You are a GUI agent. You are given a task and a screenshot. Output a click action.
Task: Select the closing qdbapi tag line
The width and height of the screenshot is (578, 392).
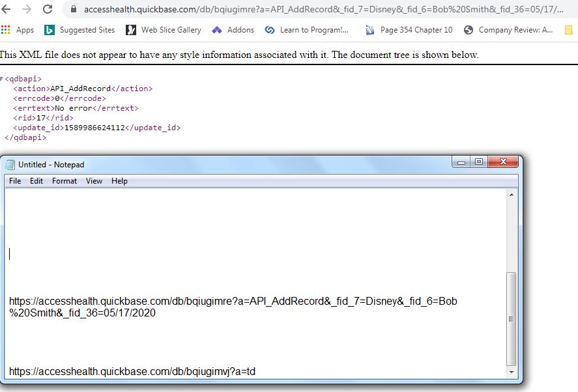25,137
